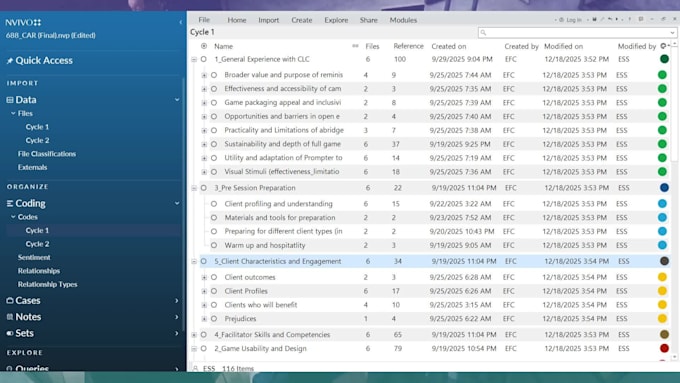Click the pencil edit icon in top toolbar
Viewport: 680px width, 383px height.
(602, 19)
